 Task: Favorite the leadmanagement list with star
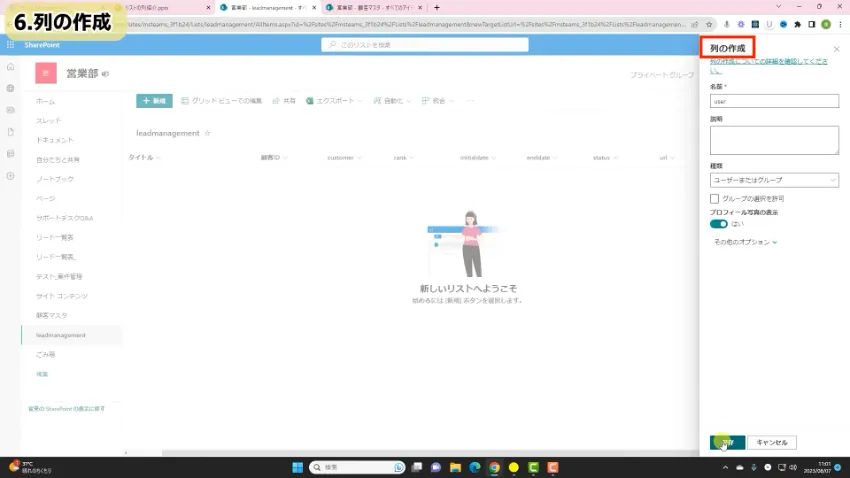208,132
